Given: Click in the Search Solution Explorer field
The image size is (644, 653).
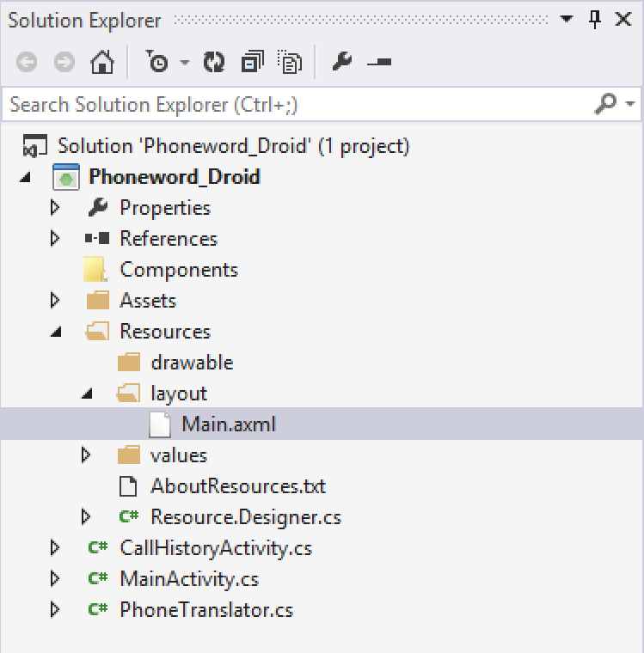Looking at the screenshot, I should [x=292, y=105].
